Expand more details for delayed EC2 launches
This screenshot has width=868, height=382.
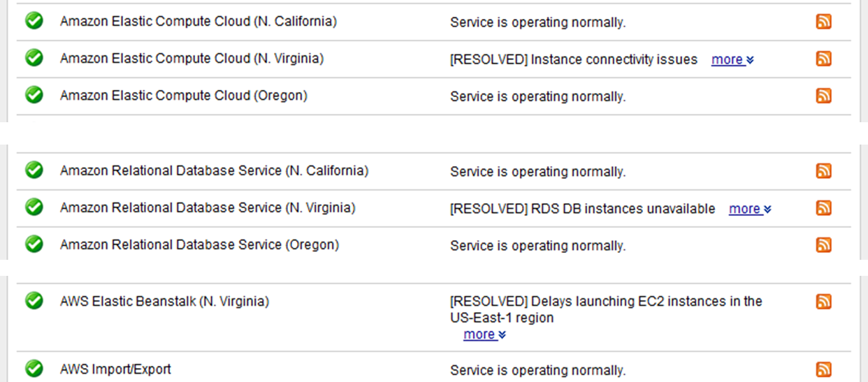(x=484, y=335)
